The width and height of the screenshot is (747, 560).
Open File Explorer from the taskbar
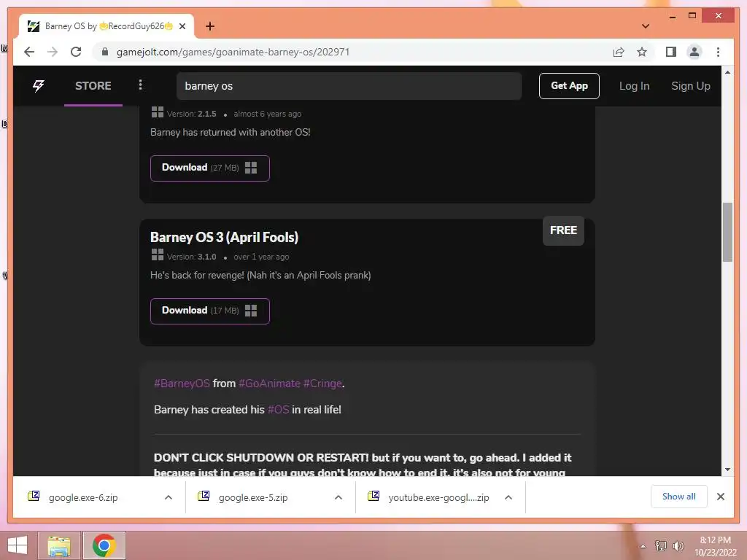[59, 545]
